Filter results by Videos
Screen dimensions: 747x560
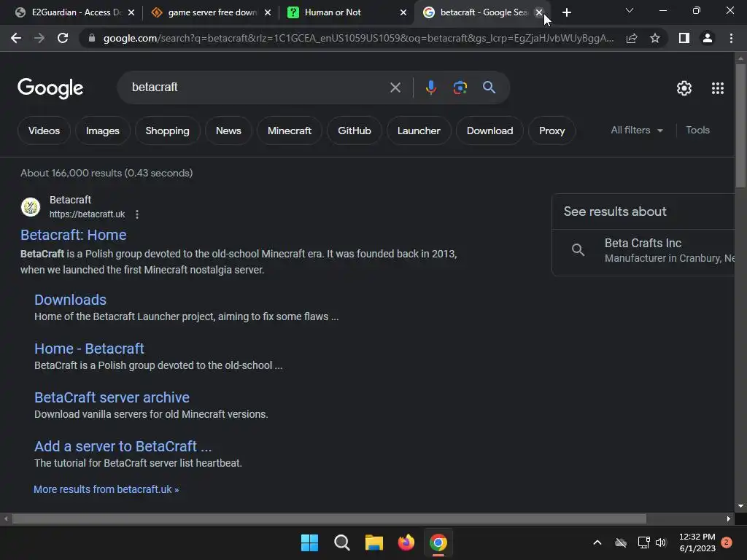tap(44, 131)
